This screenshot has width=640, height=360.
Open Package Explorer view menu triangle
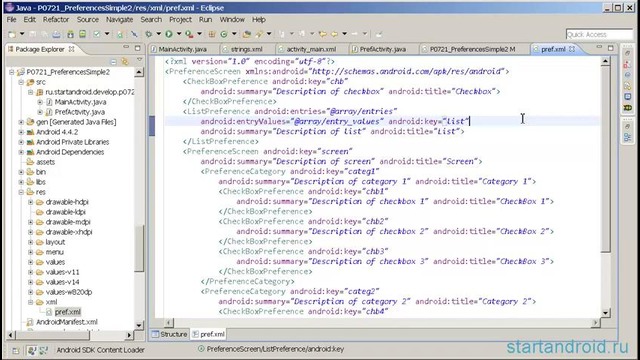pyautogui.click(x=139, y=60)
